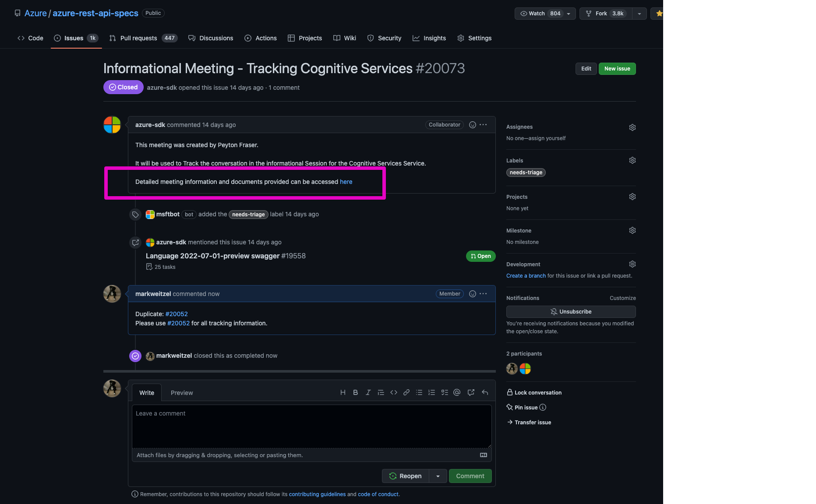The image size is (816, 504).
Task: Fork the repository
Action: pyautogui.click(x=606, y=14)
